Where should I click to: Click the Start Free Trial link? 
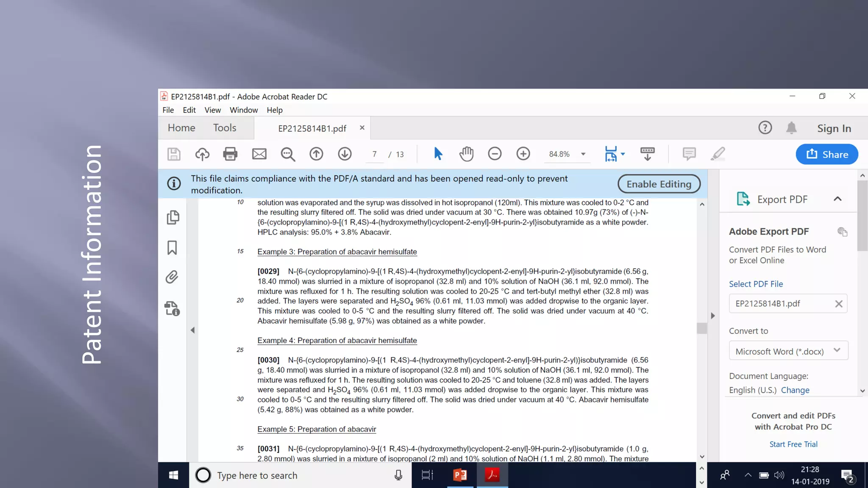click(x=793, y=444)
